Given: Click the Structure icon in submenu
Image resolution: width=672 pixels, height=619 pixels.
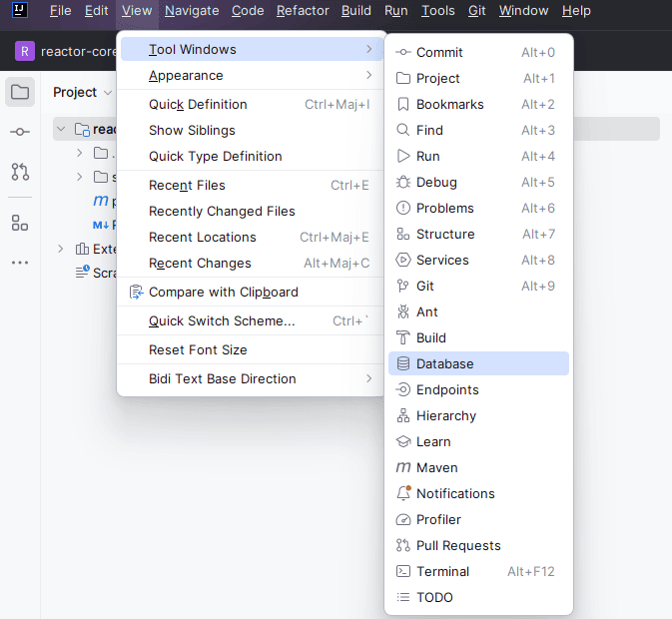Looking at the screenshot, I should 402,234.
